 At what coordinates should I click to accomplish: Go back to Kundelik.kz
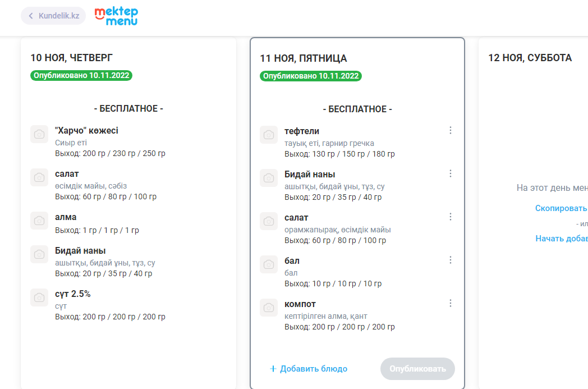(x=53, y=16)
